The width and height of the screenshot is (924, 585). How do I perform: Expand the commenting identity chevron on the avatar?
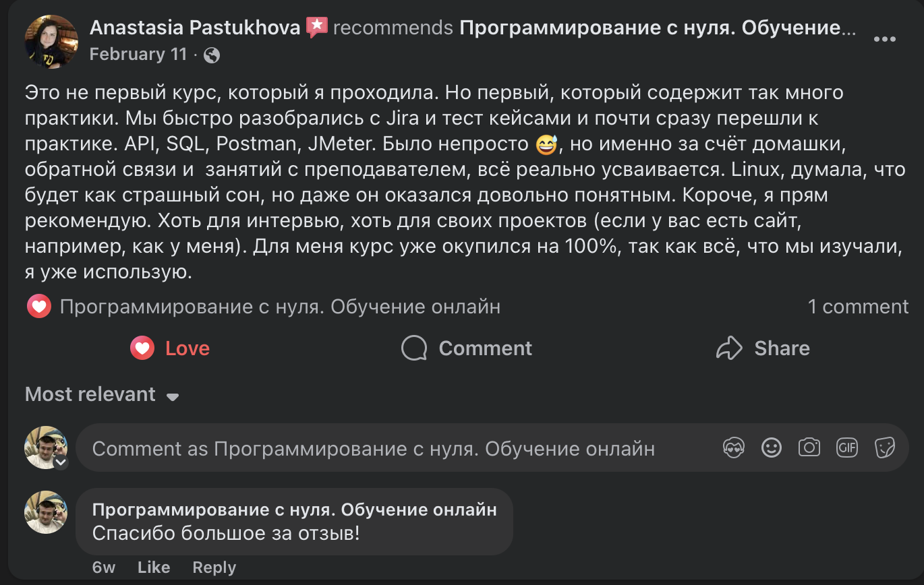pyautogui.click(x=62, y=462)
